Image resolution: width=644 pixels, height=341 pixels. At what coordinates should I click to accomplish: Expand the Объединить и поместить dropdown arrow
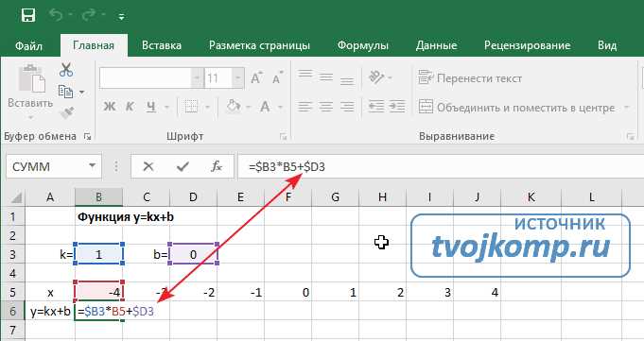(627, 108)
